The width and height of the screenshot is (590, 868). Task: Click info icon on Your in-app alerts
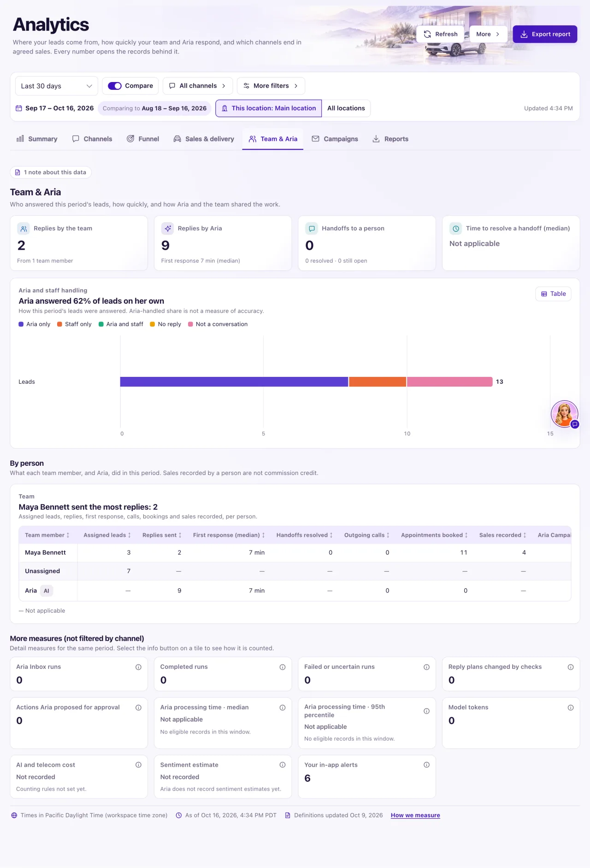[x=427, y=765]
